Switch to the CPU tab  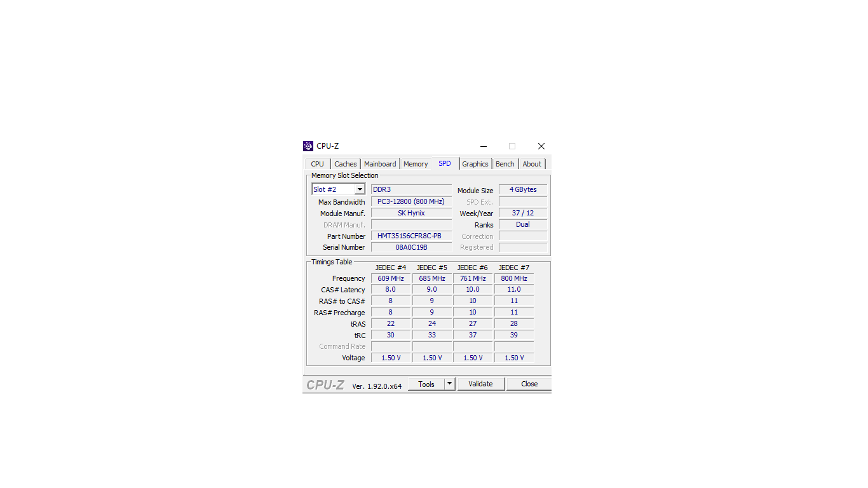(x=317, y=164)
